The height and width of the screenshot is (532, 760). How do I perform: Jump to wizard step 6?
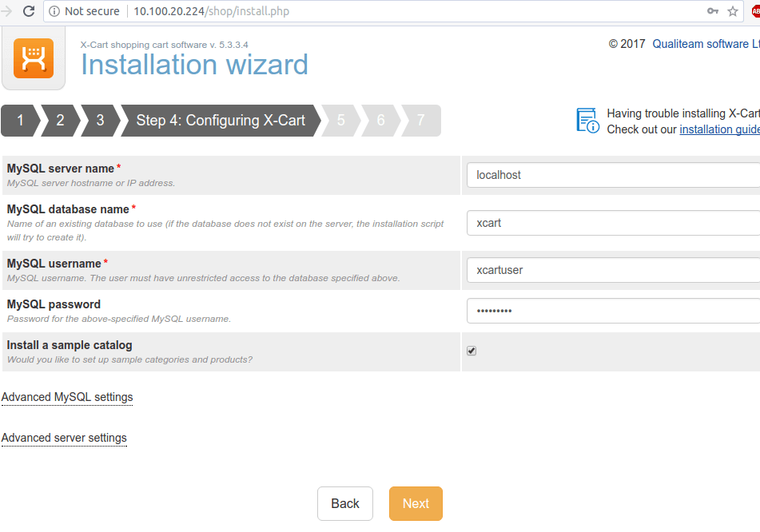click(x=381, y=120)
